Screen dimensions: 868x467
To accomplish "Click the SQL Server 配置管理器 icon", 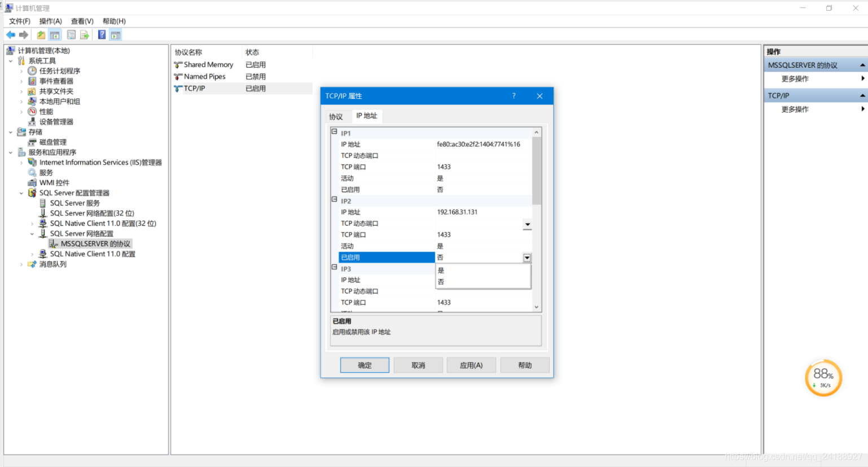I will pos(32,193).
